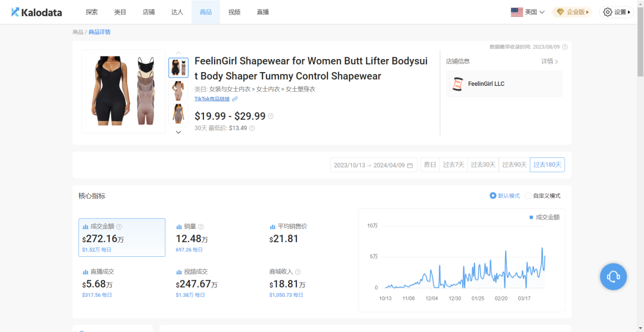Click the 企业版 badge
Screen dimensions: 644x332
pyautogui.click(x=573, y=13)
